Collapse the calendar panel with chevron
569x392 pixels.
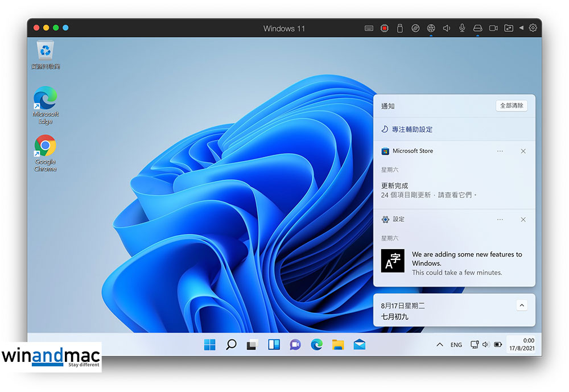[521, 306]
